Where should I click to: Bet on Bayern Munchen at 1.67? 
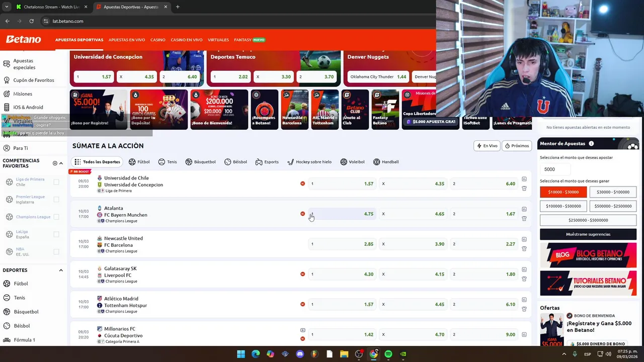click(x=484, y=214)
